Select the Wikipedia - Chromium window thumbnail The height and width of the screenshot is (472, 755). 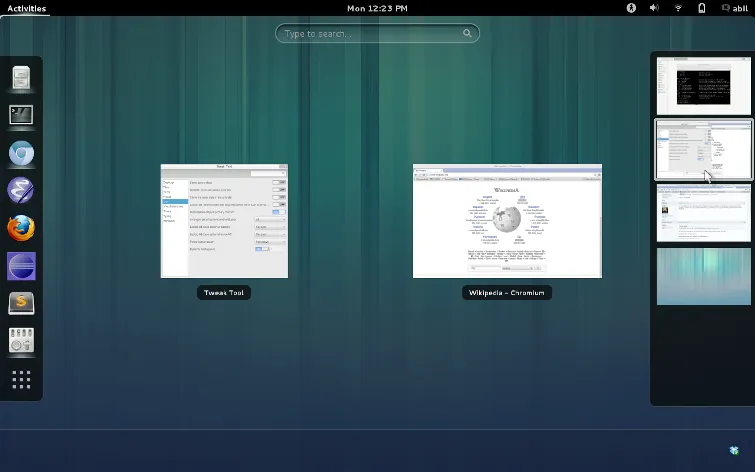(x=507, y=221)
